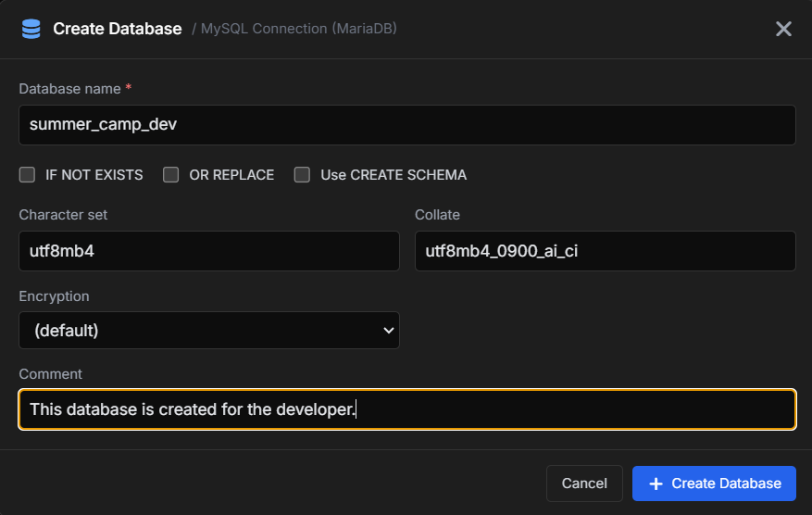812x515 pixels.
Task: Click the Character set field showing utf8mb4
Action: tap(209, 251)
